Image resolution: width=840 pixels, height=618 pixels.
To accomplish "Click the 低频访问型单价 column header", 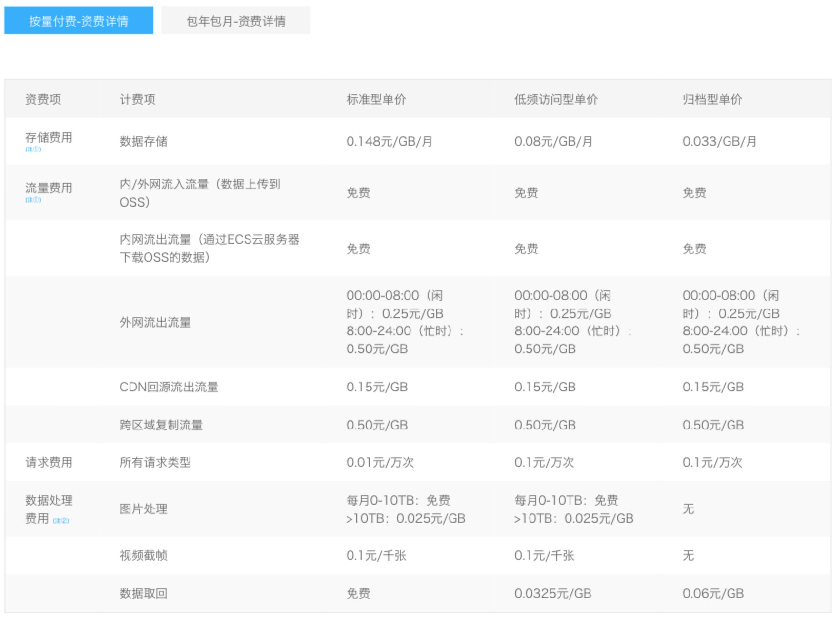I will pos(556,99).
